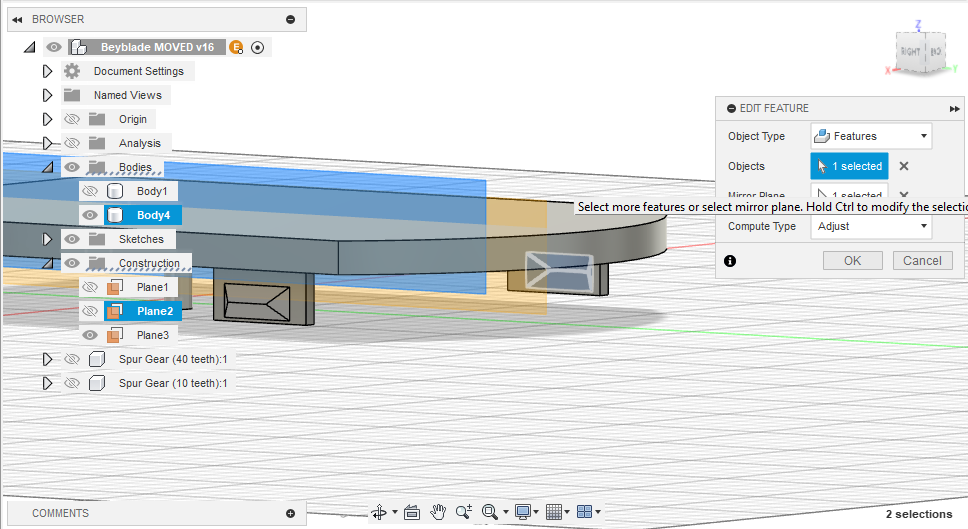Screen dimensions: 968x529
Task: Click the Plane2 construction plane icon
Action: 114,311
